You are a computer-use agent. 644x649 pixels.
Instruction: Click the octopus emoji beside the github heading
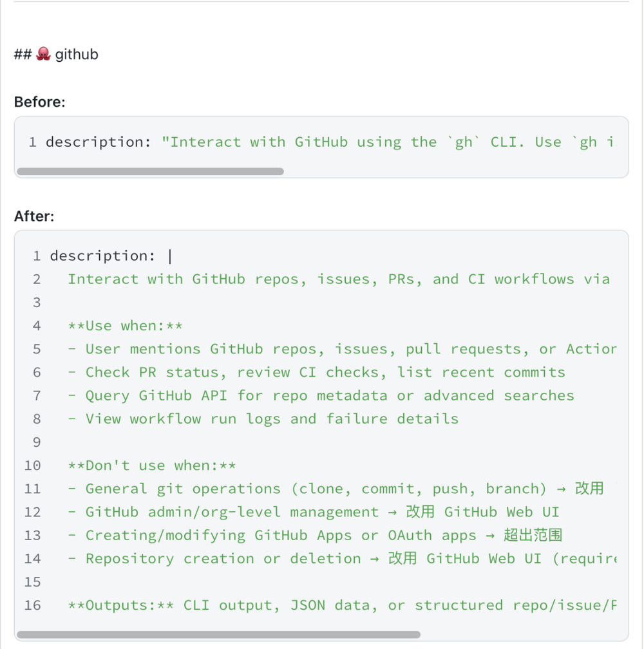(44, 54)
